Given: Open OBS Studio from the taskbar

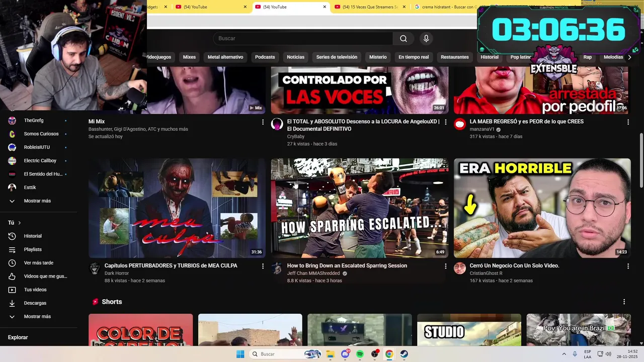Looking at the screenshot, I should pyautogui.click(x=375, y=354).
